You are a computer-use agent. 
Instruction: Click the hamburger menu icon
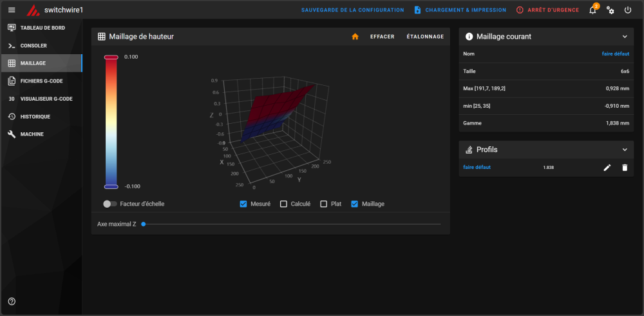point(12,10)
